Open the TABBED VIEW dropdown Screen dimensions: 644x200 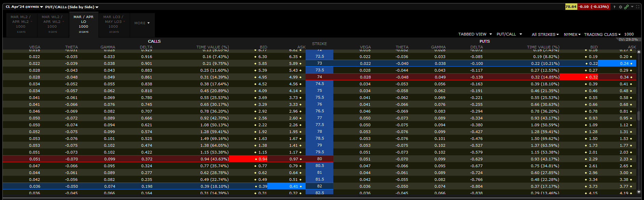pos(475,34)
